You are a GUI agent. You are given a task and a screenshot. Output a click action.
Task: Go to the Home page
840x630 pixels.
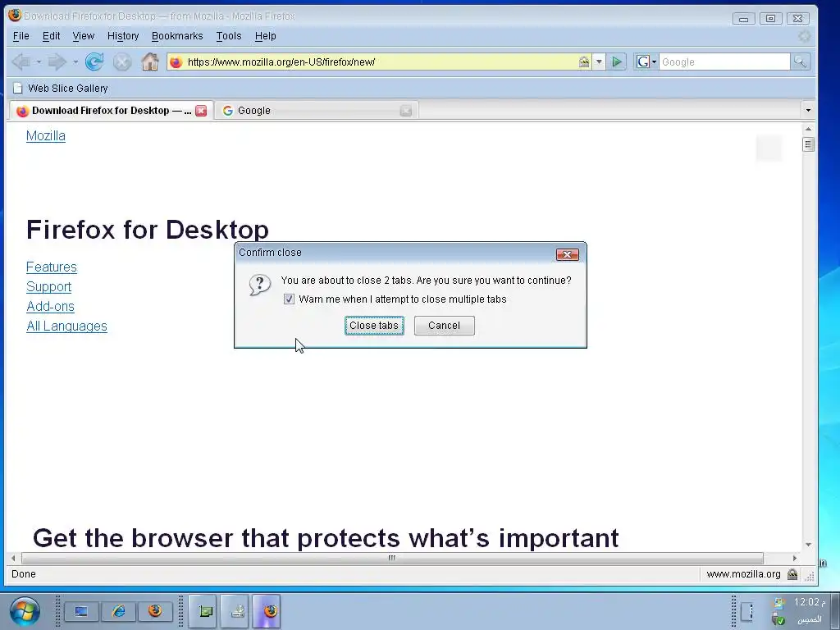coord(150,62)
